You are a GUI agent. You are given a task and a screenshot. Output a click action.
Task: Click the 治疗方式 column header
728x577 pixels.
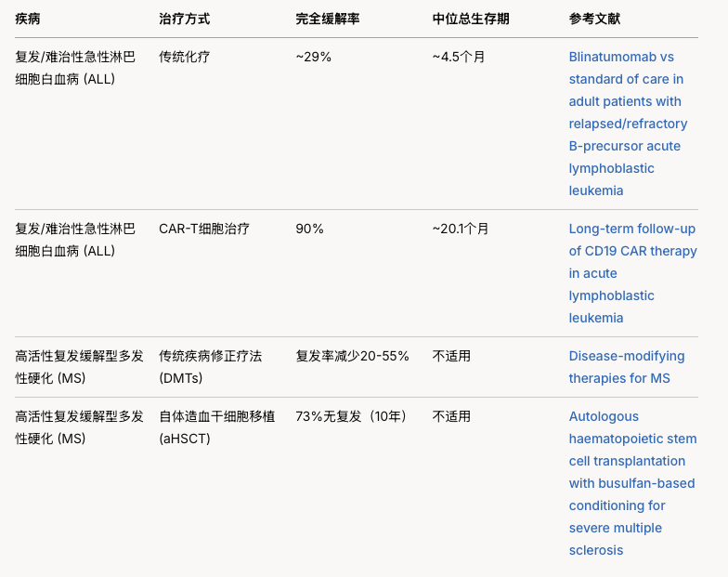tap(184, 19)
